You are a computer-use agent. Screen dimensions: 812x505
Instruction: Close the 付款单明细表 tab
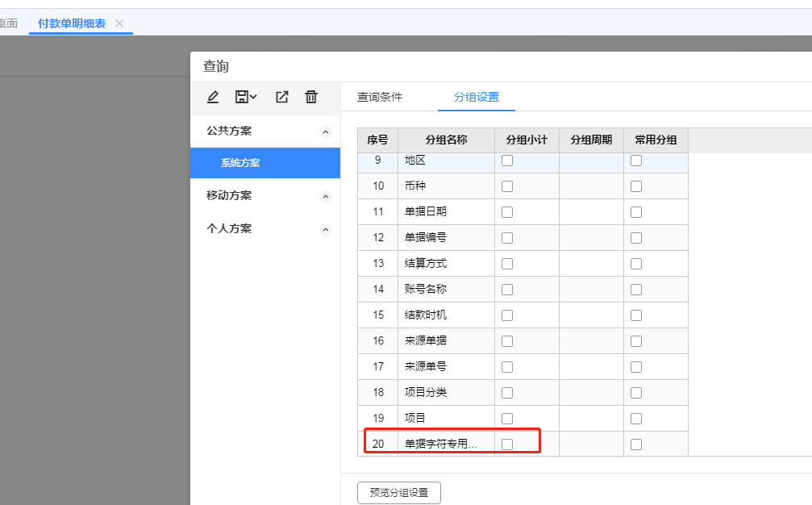[x=119, y=23]
